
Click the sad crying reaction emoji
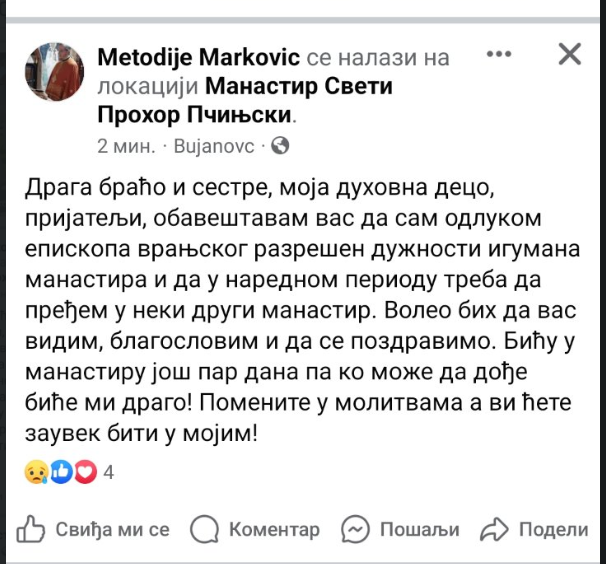(36, 472)
